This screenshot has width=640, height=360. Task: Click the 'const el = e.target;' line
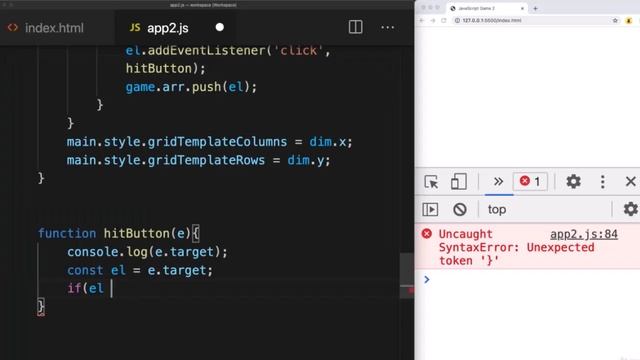click(140, 270)
